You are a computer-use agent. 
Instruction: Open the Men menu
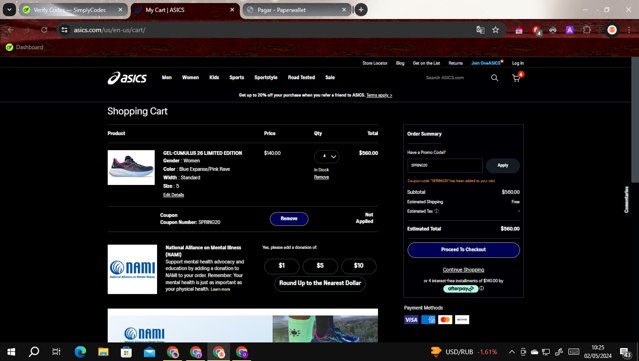point(167,77)
